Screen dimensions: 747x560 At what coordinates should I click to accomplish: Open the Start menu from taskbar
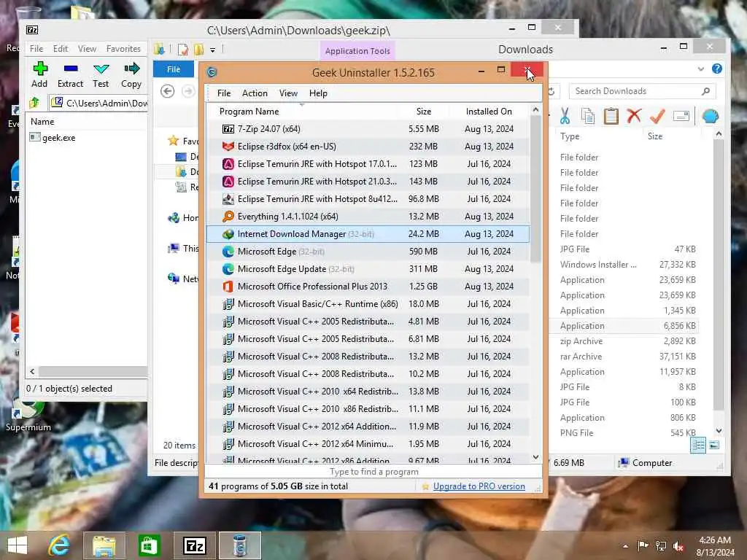click(18, 545)
